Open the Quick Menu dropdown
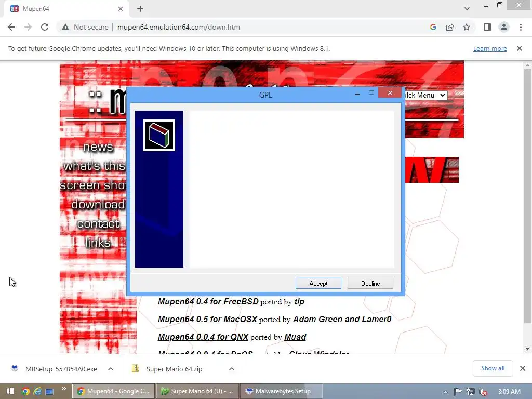Image resolution: width=532 pixels, height=399 pixels. pos(426,96)
